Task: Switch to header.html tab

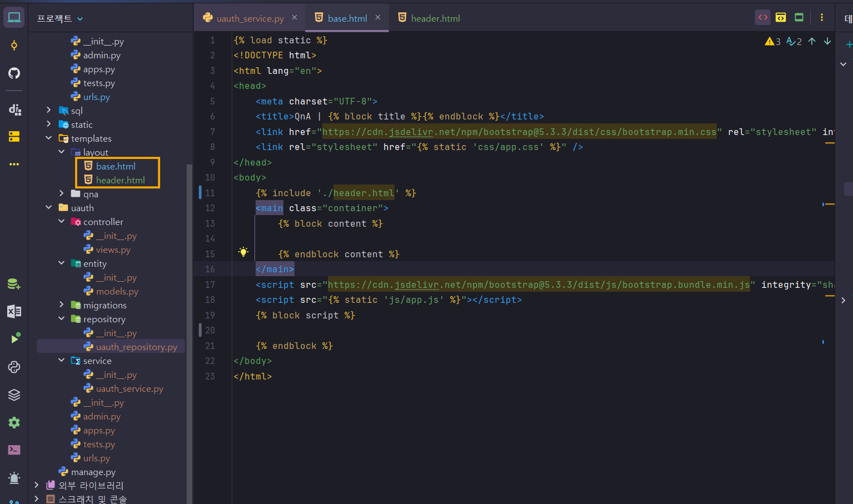Action: pyautogui.click(x=429, y=18)
